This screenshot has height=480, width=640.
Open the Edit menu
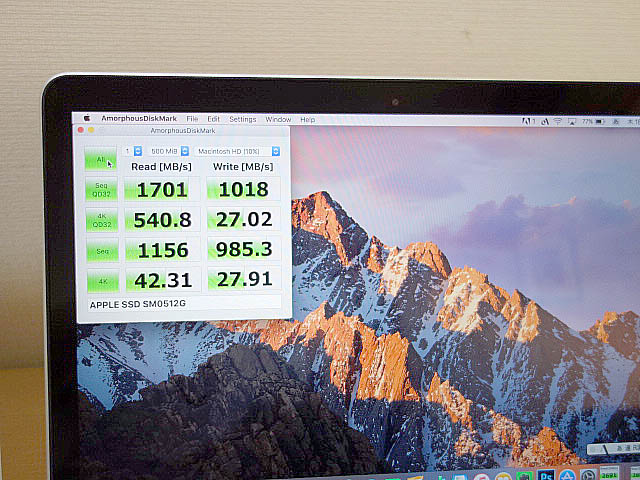tap(213, 119)
